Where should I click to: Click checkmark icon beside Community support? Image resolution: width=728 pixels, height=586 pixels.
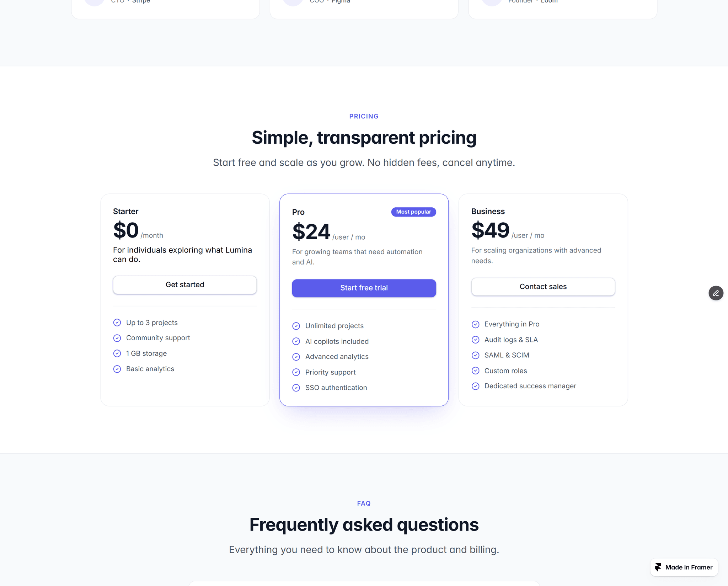(117, 338)
